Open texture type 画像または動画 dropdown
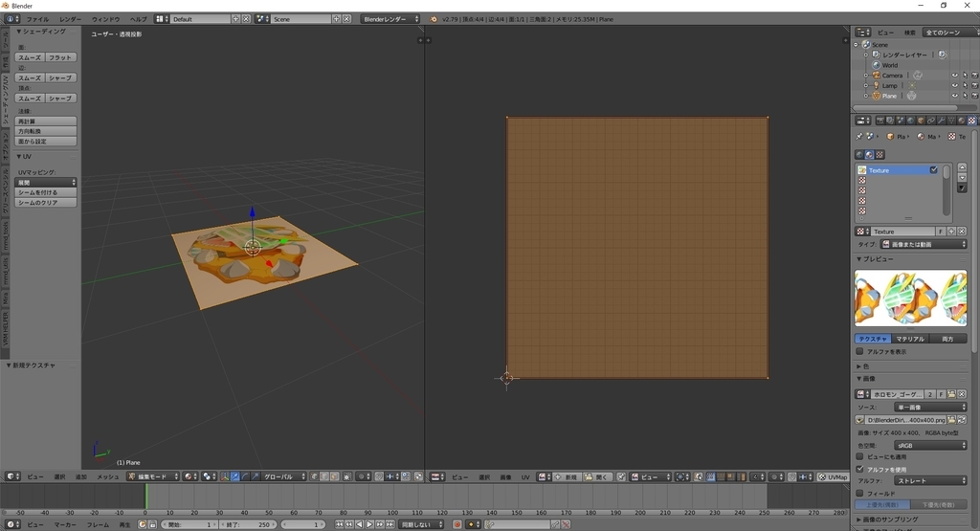980x531 pixels. (x=924, y=244)
